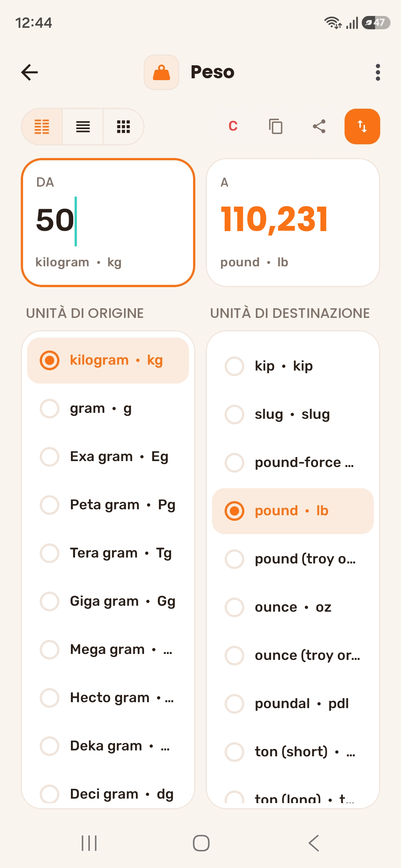
Task: Copy the result with the copy icon
Action: pos(276,126)
